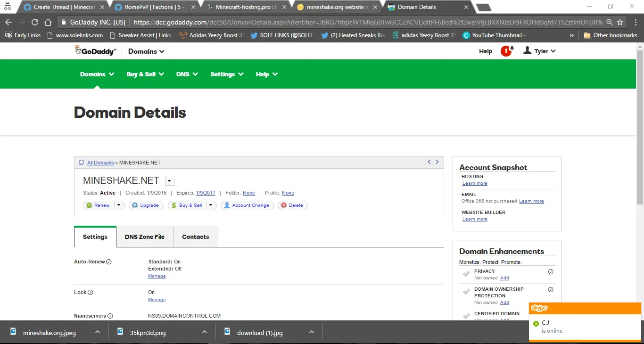Select the Settings tab
Image resolution: width=644 pixels, height=344 pixels.
(95, 237)
